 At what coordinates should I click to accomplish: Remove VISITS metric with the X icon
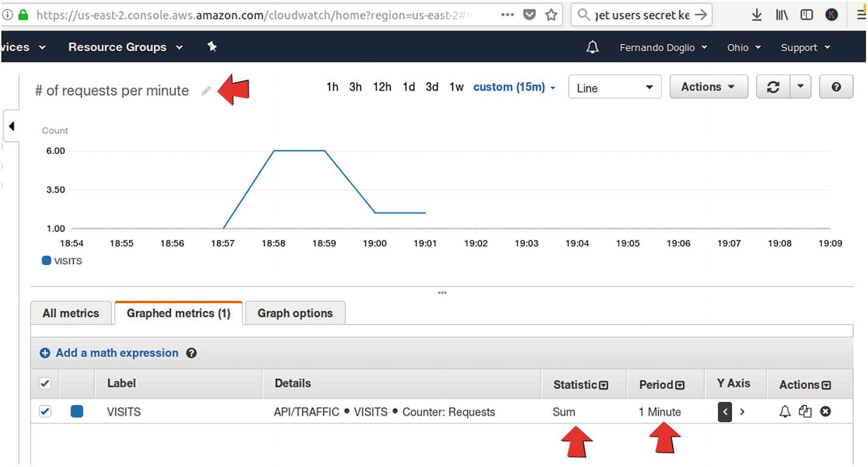[x=825, y=412]
